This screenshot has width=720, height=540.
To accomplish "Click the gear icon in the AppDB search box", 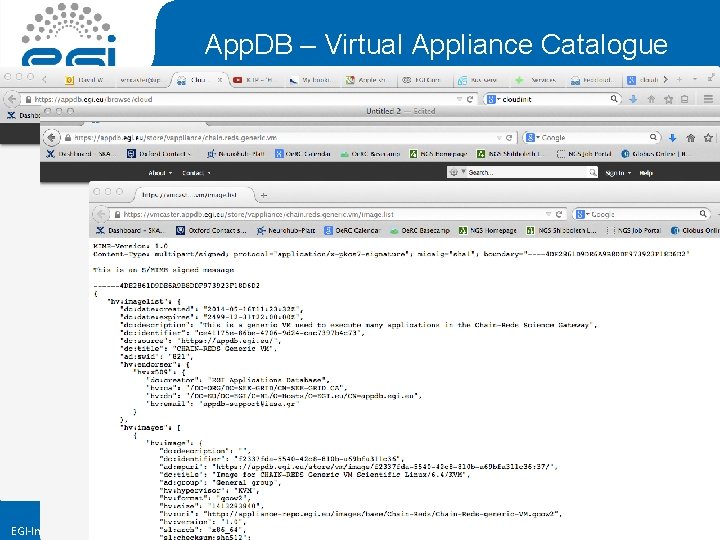I will coord(454,172).
